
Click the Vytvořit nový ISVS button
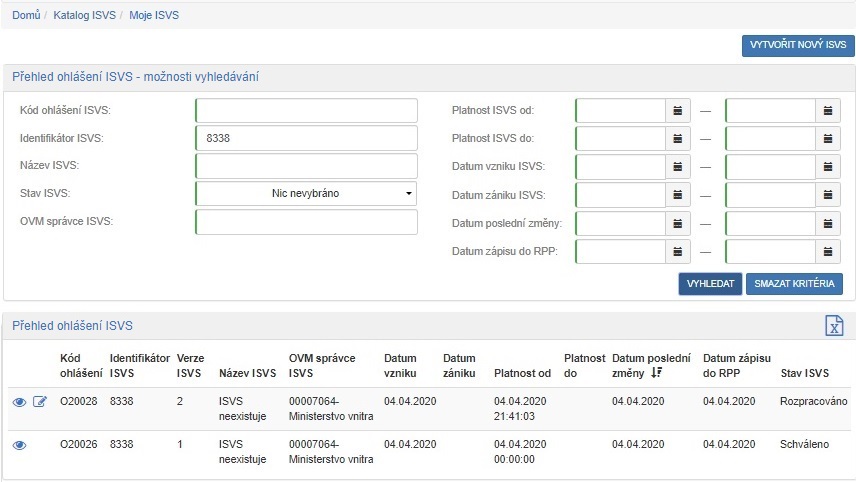point(797,45)
